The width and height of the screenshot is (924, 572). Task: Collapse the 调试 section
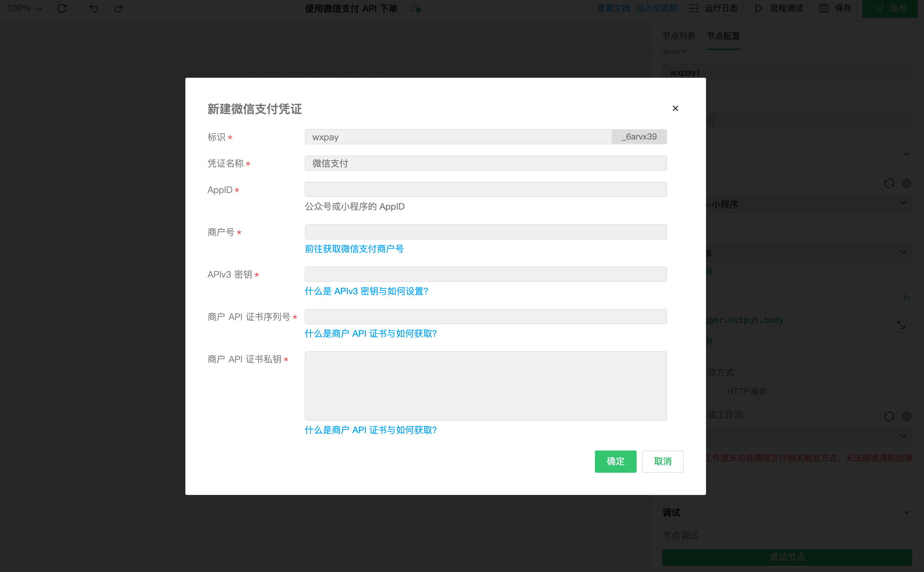(x=907, y=513)
